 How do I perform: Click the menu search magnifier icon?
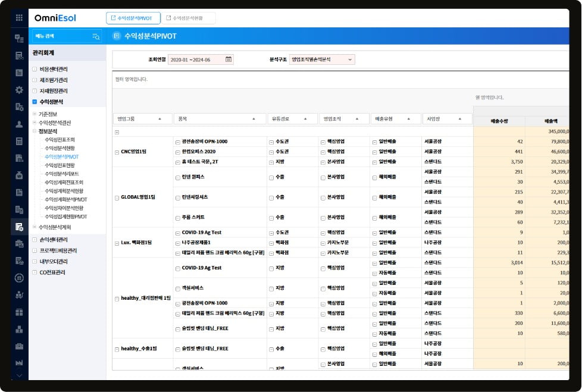[x=96, y=36]
